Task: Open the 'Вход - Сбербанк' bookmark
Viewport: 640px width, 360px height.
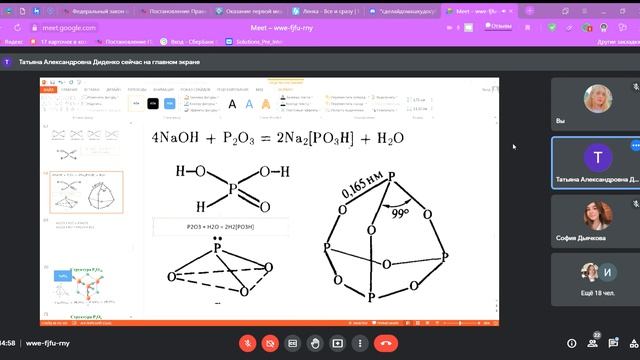Action: 189,42
